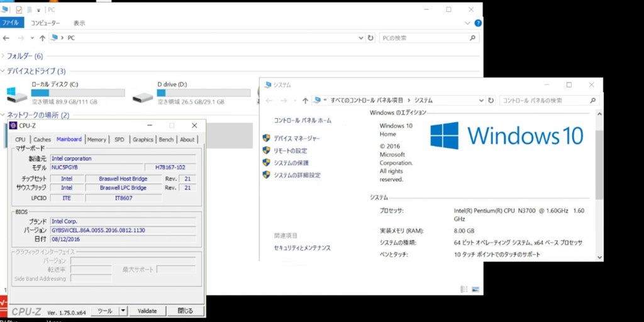Click shield icon beside デバイス マネージャー
644x322 pixels.
pos(267,138)
